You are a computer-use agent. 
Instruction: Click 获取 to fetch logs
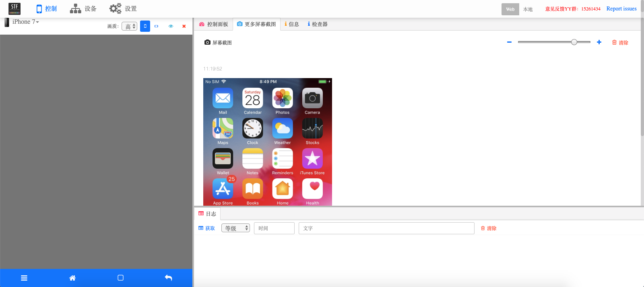coord(207,228)
